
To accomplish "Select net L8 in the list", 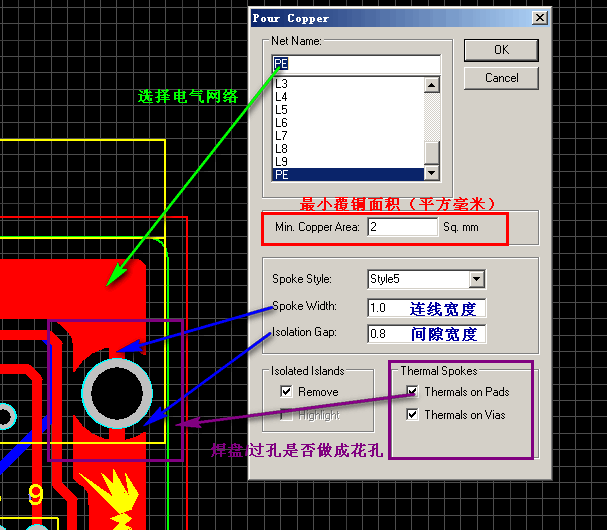I will point(348,149).
